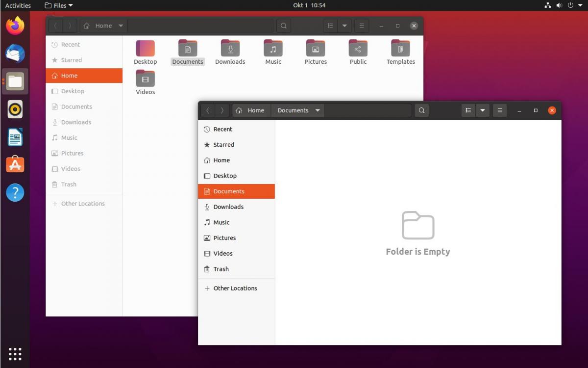Viewport: 588px width, 368px height.
Task: Show applications grid in dock
Action: (x=15, y=353)
